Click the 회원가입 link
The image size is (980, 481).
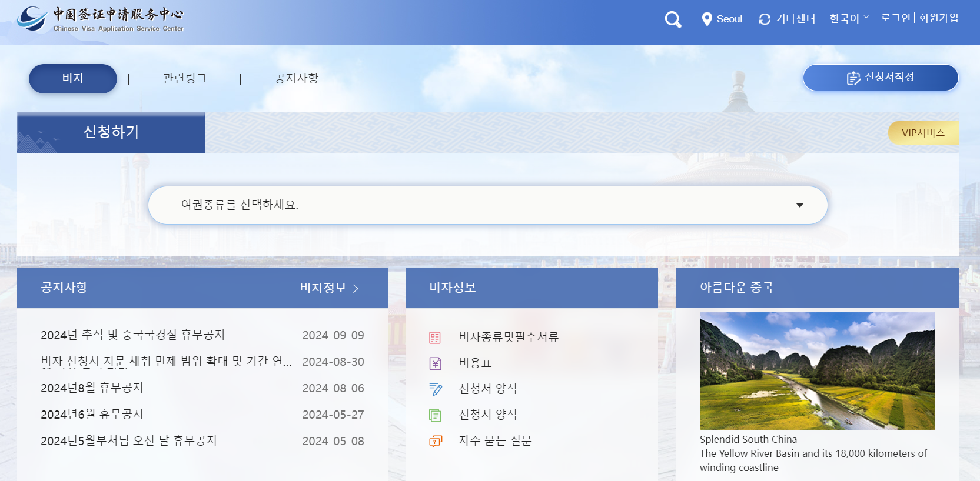(939, 18)
